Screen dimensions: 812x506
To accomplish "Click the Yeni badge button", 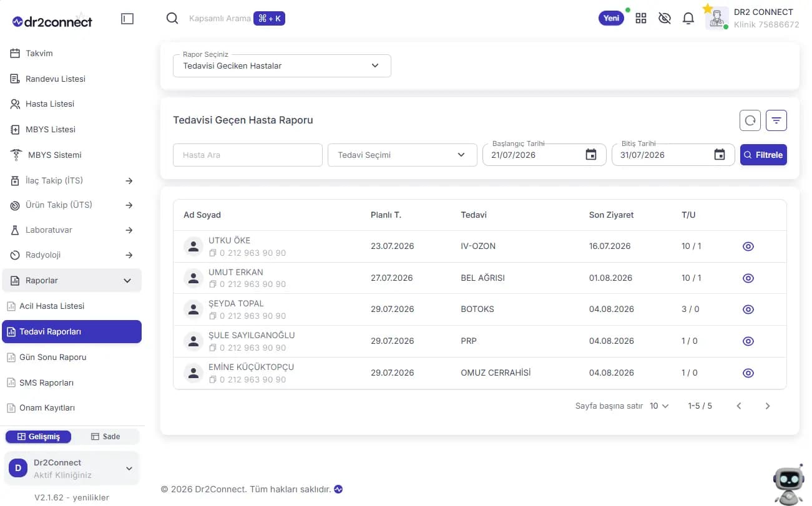I will tap(612, 18).
